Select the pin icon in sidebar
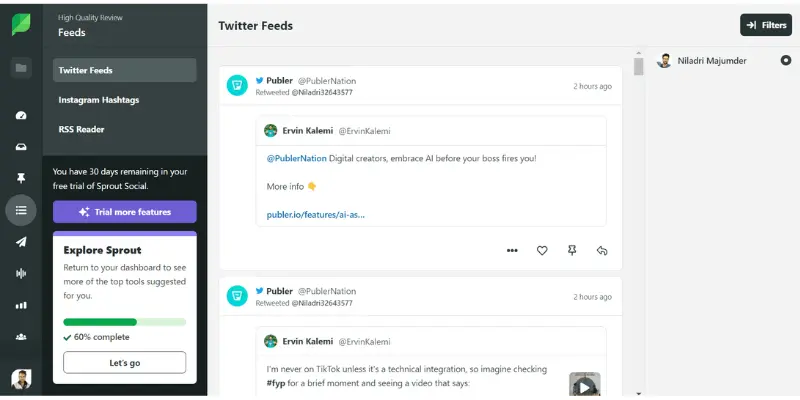 21,179
